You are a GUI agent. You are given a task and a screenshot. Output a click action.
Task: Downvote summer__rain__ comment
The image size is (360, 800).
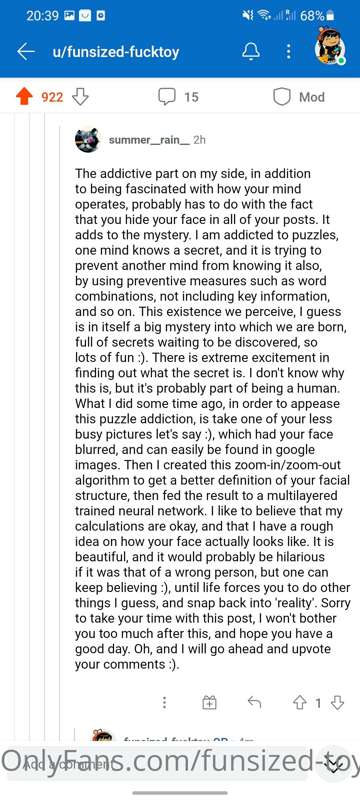click(x=337, y=703)
